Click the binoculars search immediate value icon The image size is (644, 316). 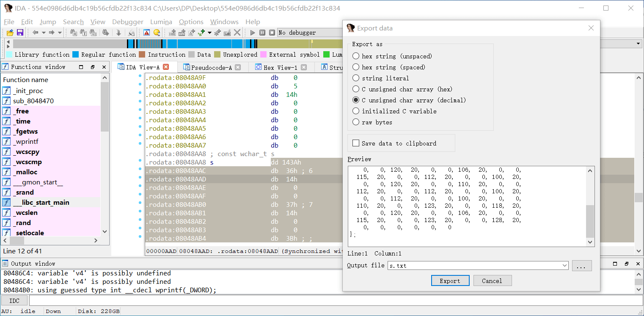74,33
